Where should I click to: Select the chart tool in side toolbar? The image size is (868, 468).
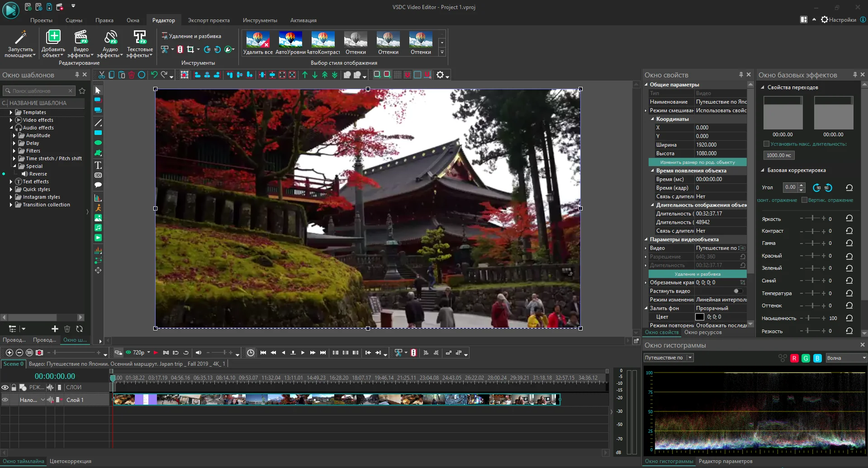click(98, 198)
